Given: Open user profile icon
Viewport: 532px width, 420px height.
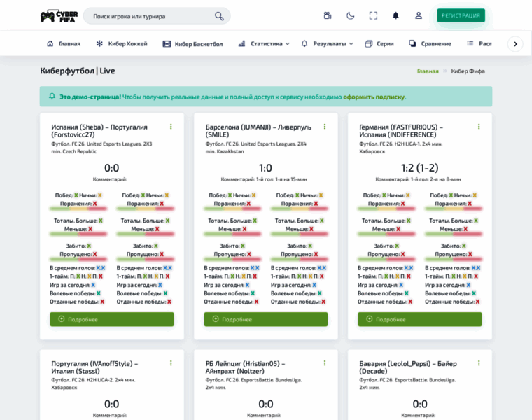Looking at the screenshot, I should pyautogui.click(x=419, y=15).
